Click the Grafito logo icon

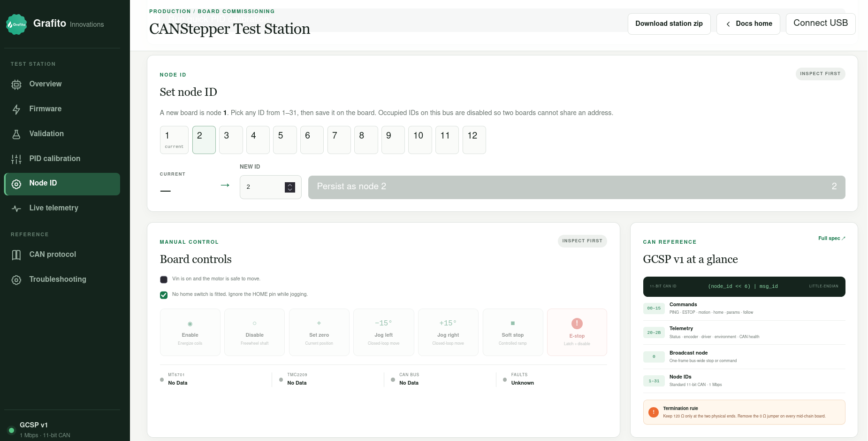pyautogui.click(x=16, y=24)
